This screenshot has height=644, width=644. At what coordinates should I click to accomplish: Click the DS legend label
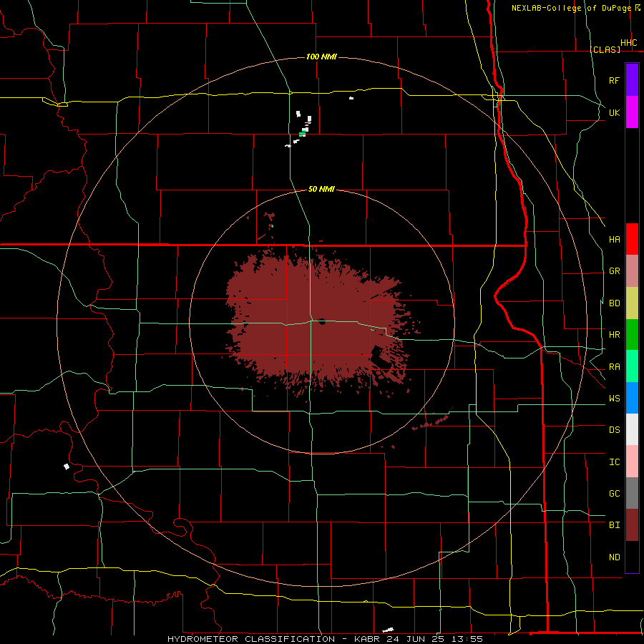pyautogui.click(x=614, y=430)
